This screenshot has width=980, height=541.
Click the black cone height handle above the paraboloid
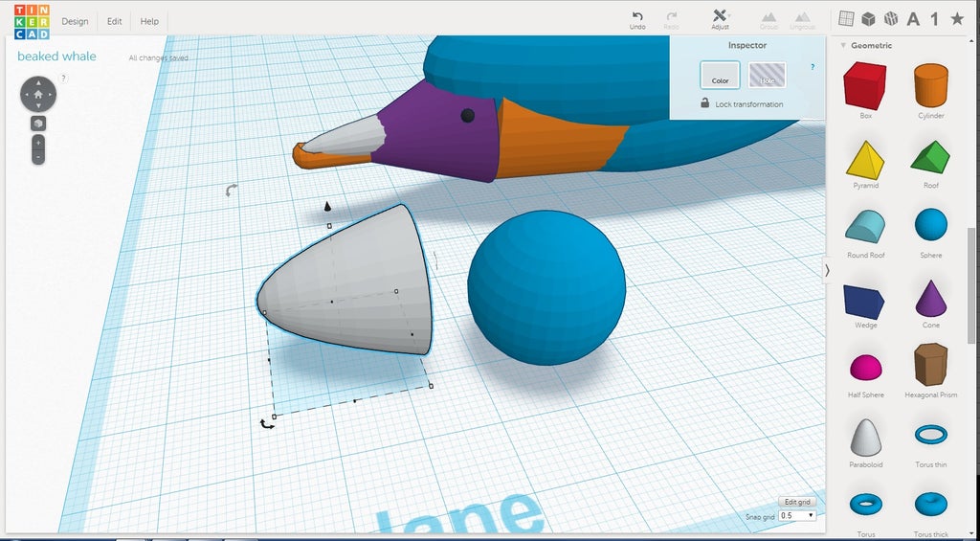(327, 207)
